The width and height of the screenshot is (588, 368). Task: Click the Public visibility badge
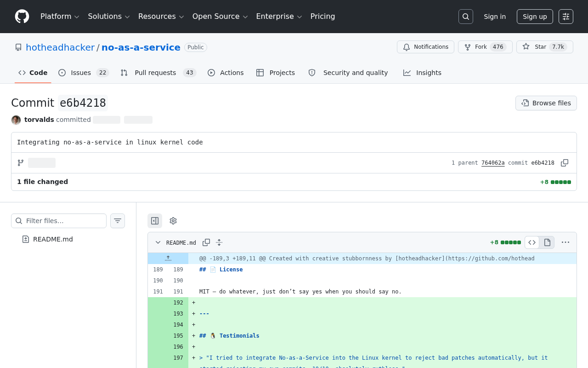(196, 47)
